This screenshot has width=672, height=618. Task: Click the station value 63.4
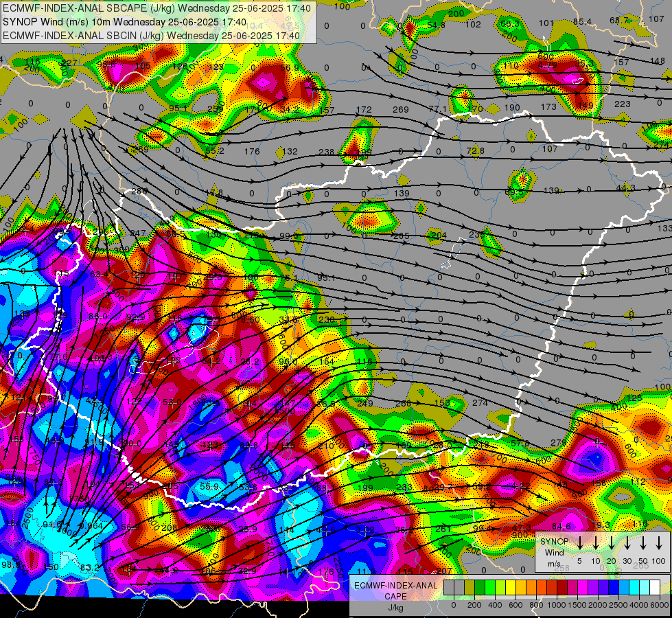[x=99, y=274]
